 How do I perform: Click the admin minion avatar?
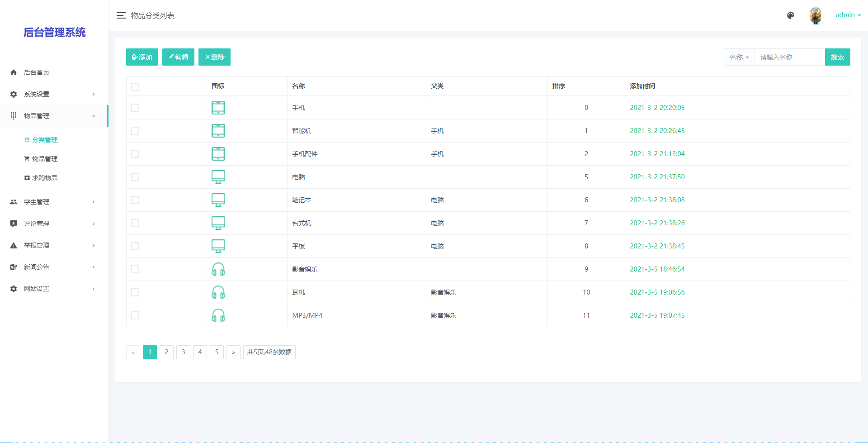pos(816,15)
